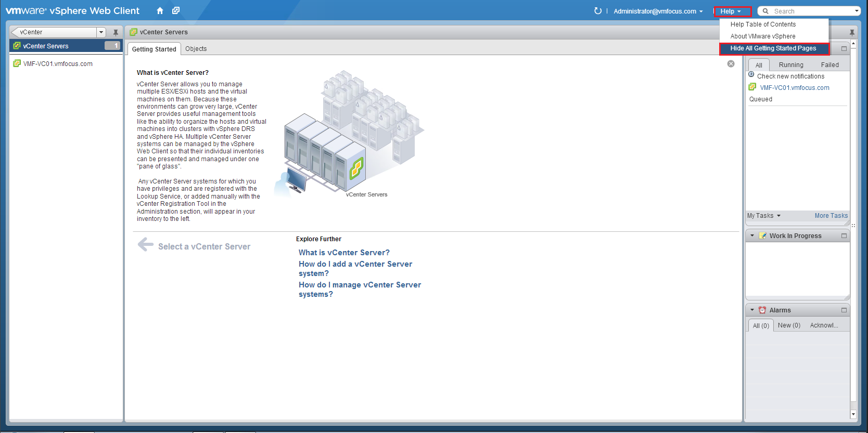
Task: Switch to the Objects tab
Action: pyautogui.click(x=196, y=49)
